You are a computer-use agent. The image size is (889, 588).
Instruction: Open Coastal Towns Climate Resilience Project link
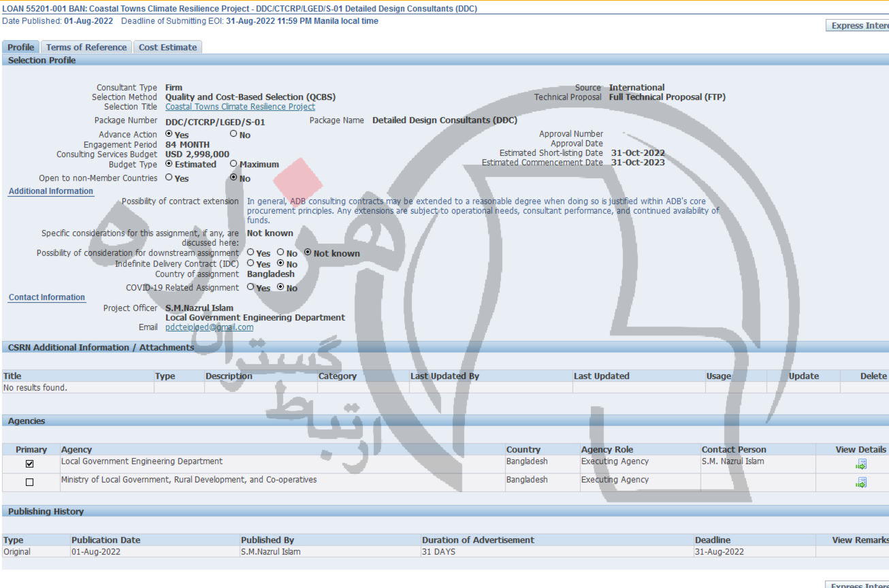(240, 107)
